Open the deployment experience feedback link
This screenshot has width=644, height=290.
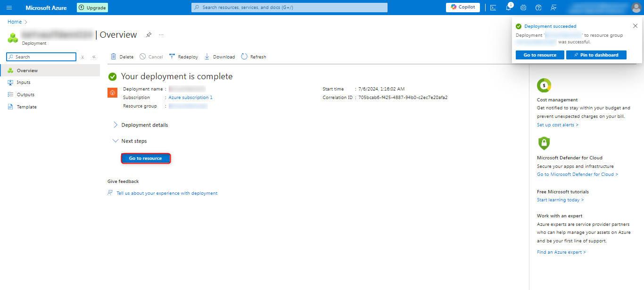167,193
